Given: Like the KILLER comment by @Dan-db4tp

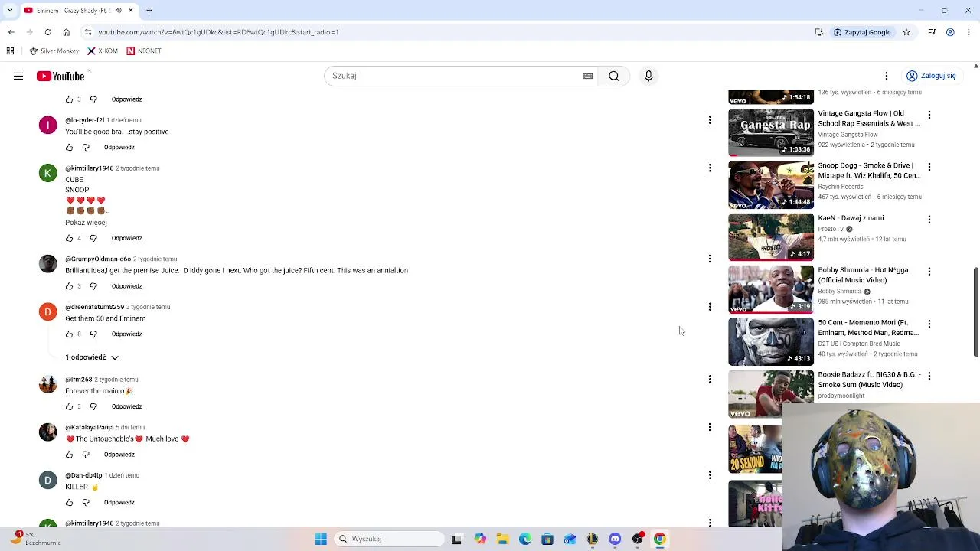Looking at the screenshot, I should click(69, 502).
